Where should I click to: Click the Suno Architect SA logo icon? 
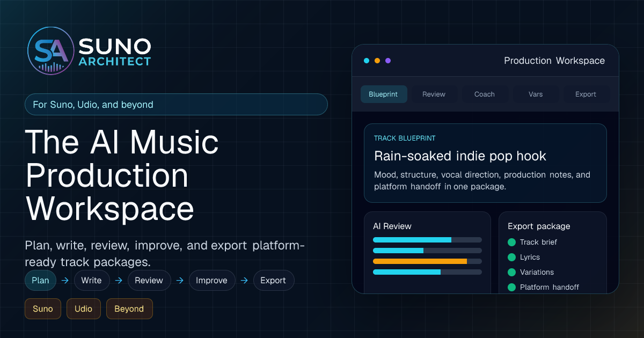[51, 51]
